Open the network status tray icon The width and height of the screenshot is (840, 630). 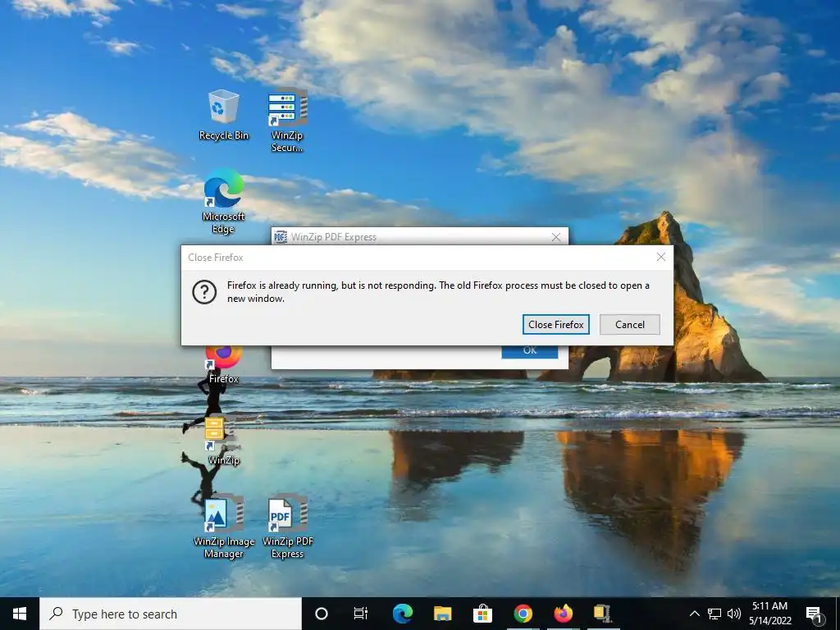click(714, 614)
